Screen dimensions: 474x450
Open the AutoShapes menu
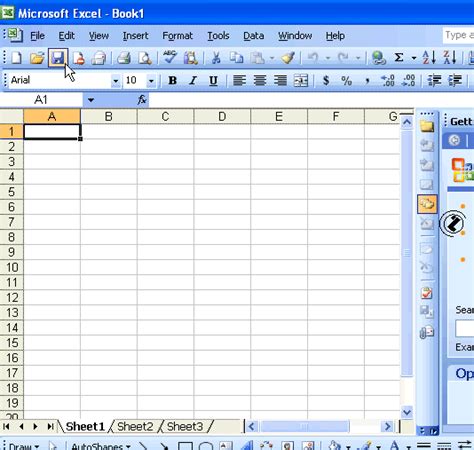(100, 446)
